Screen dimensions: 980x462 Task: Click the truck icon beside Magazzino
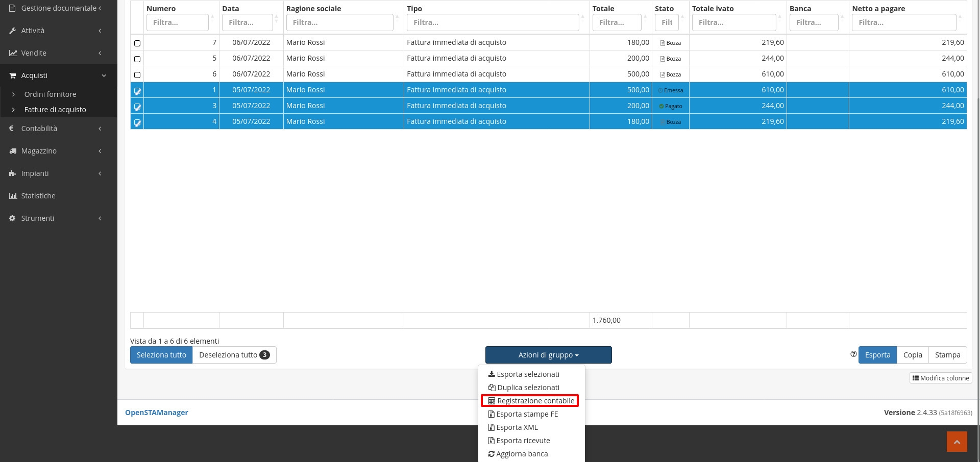[13, 151]
